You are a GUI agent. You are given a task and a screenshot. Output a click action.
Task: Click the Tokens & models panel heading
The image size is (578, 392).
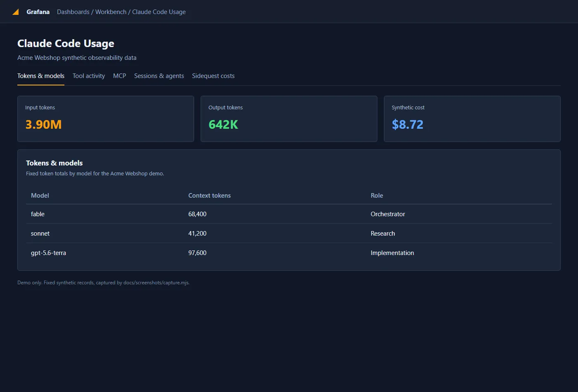(54, 163)
